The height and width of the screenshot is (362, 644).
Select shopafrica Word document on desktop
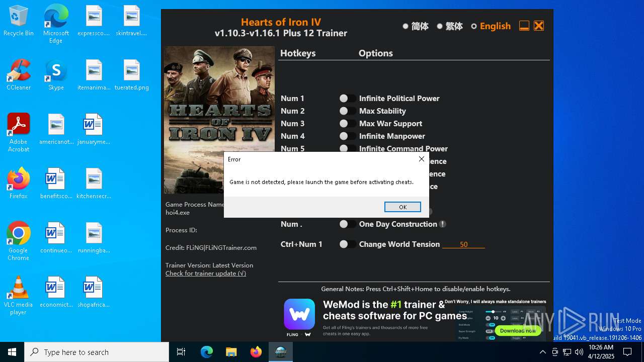click(94, 292)
